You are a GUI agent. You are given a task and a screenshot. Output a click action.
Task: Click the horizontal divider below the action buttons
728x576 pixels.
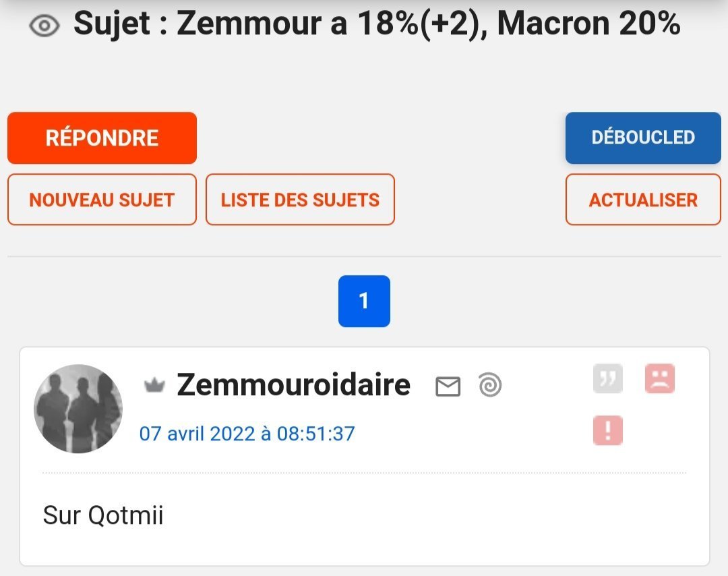pyautogui.click(x=364, y=256)
